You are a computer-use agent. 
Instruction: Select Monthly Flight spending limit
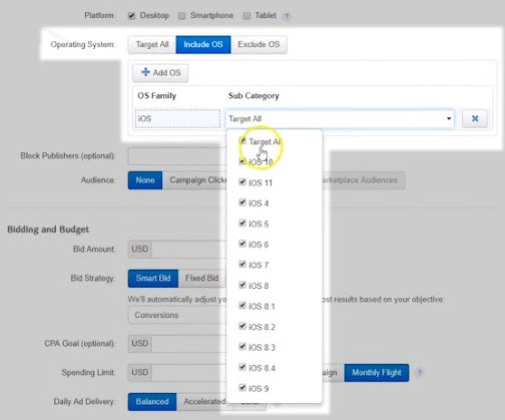tap(376, 373)
